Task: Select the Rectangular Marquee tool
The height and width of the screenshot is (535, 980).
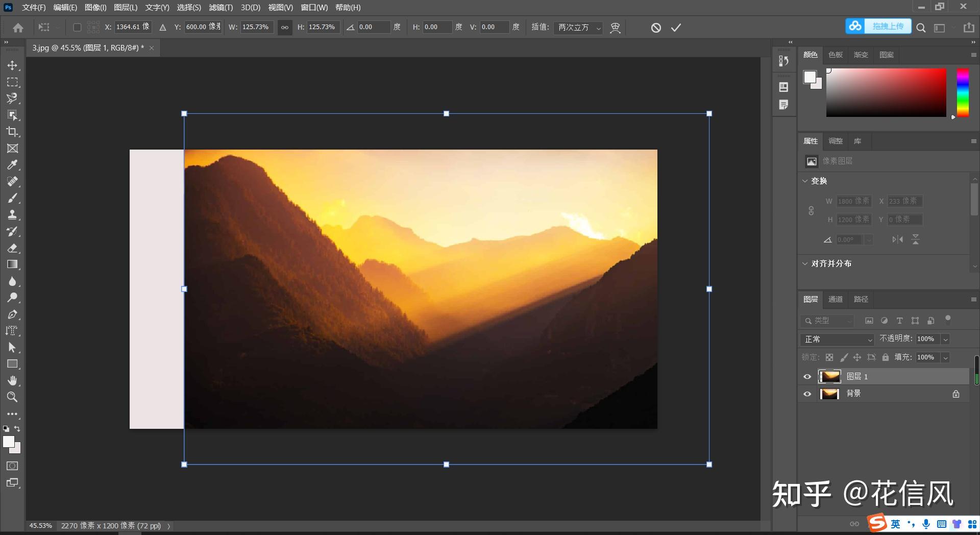Action: 12,82
